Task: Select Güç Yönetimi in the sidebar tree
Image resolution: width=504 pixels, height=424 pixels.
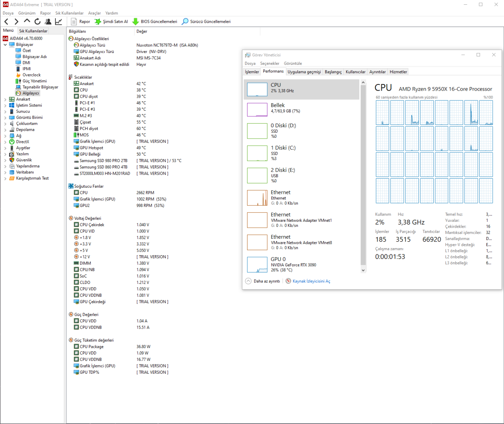Action: pyautogui.click(x=35, y=81)
